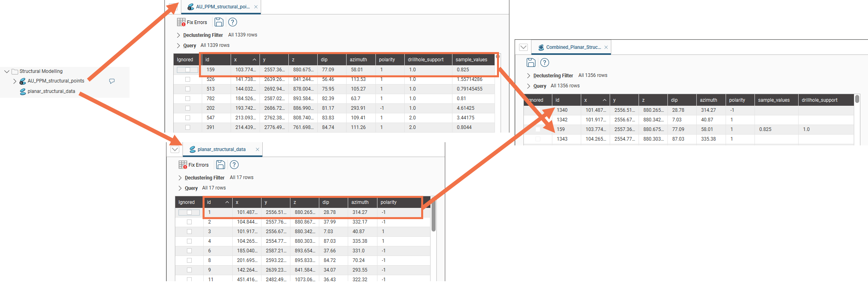Open help icon in planar_structural_data toolbar
Viewport: 868px width, 282px height.
point(234,165)
